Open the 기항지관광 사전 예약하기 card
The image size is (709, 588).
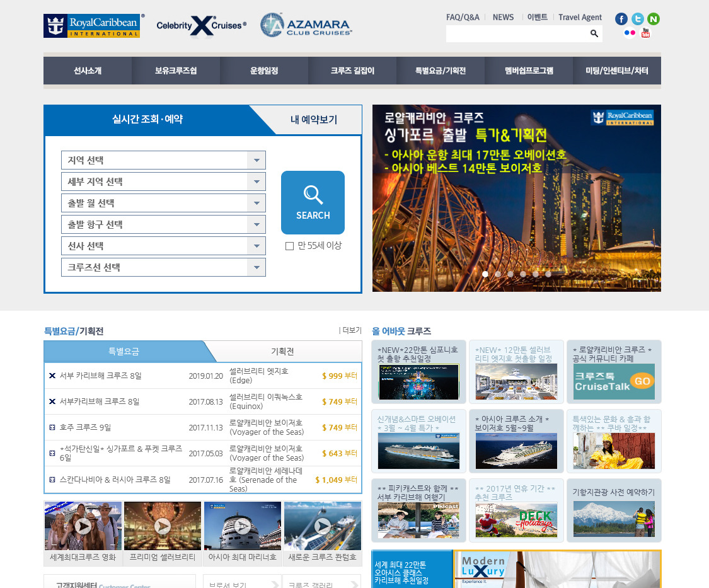point(614,510)
